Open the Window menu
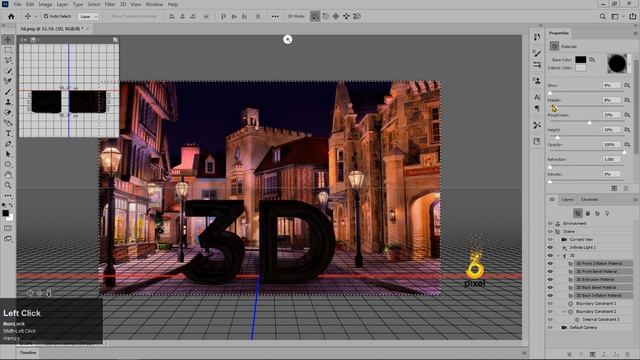Screen dimensions: 640x360 point(154,4)
